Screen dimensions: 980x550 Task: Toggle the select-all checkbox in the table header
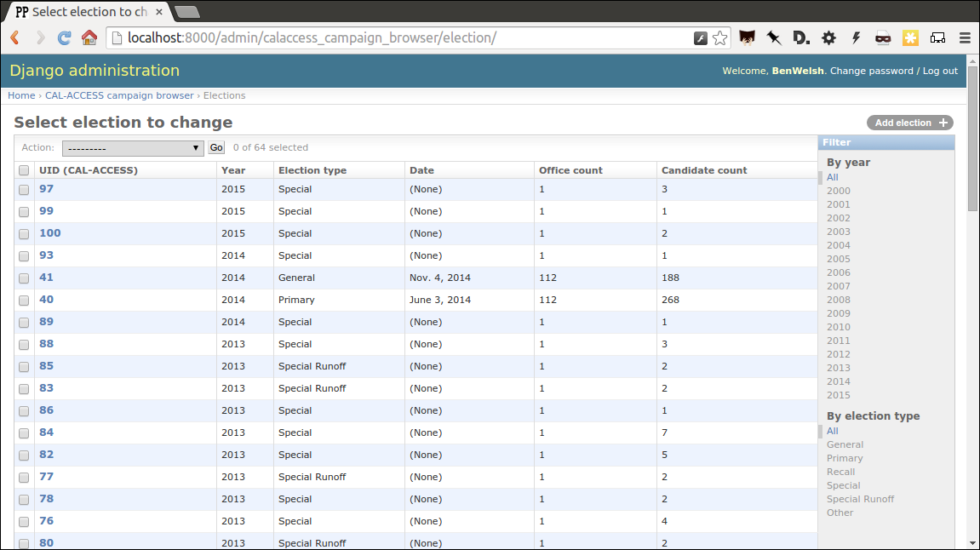point(23,170)
